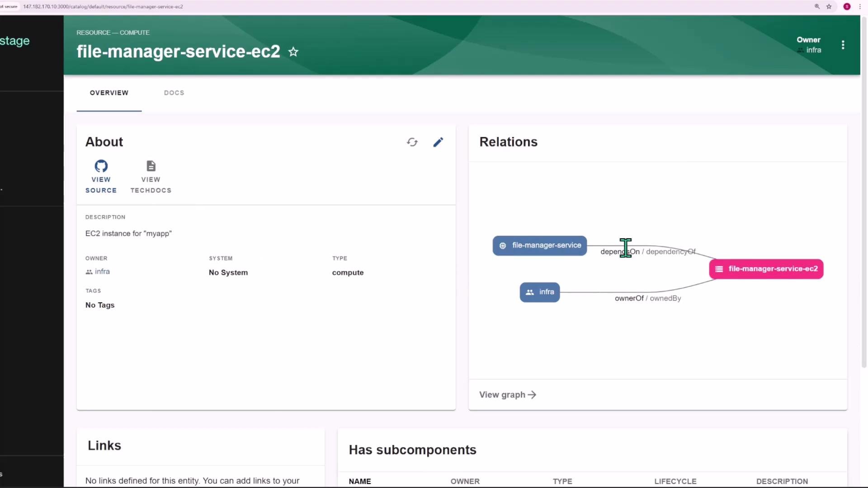
Task: Refresh entity with the sync icon
Action: (412, 142)
